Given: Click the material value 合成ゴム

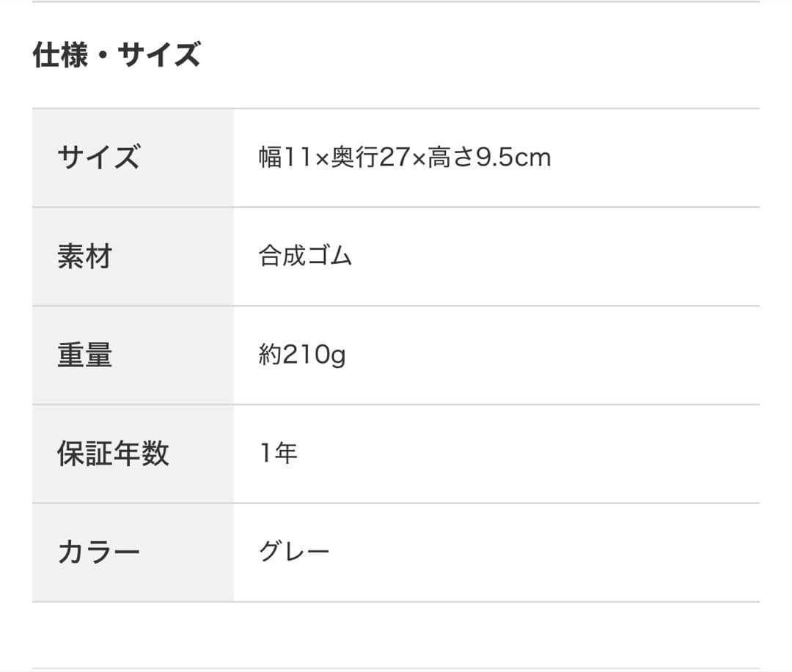Looking at the screenshot, I should (x=305, y=256).
